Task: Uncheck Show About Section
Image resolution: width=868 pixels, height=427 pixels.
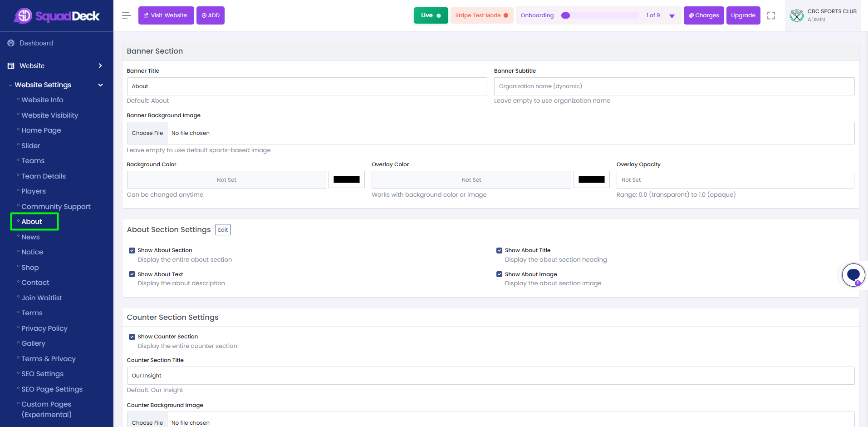Action: 132,250
